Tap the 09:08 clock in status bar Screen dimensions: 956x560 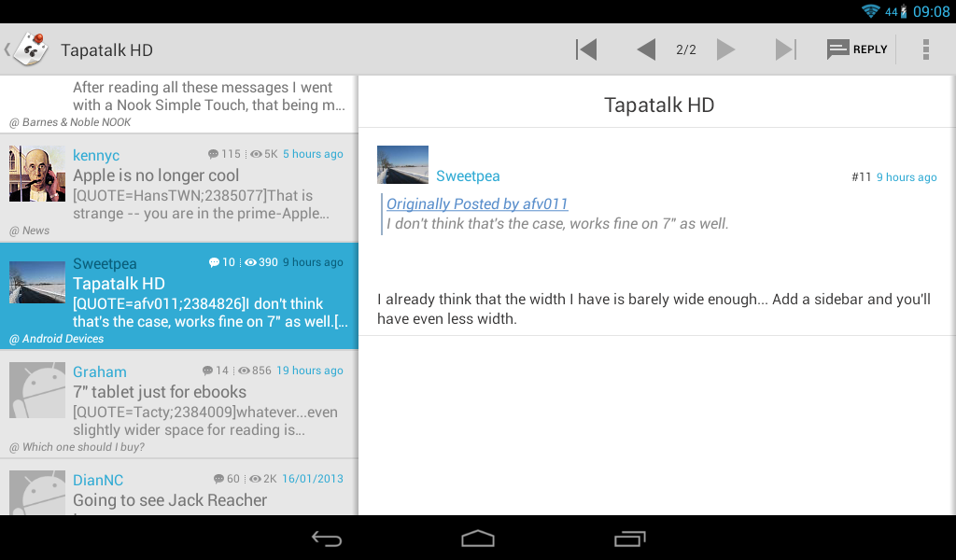[931, 11]
